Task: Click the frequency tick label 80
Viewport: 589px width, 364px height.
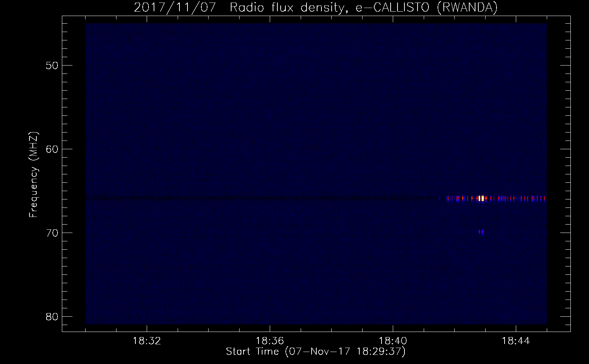Action: 52,317
